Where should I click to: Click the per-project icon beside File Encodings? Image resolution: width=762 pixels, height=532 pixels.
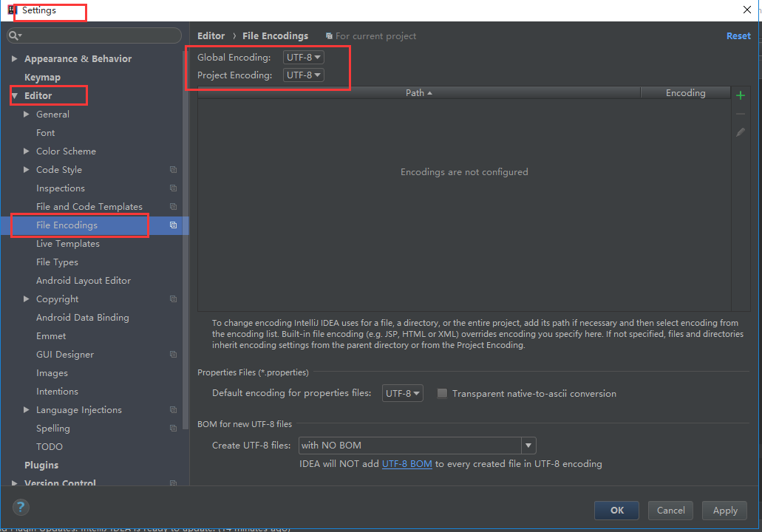click(x=173, y=225)
